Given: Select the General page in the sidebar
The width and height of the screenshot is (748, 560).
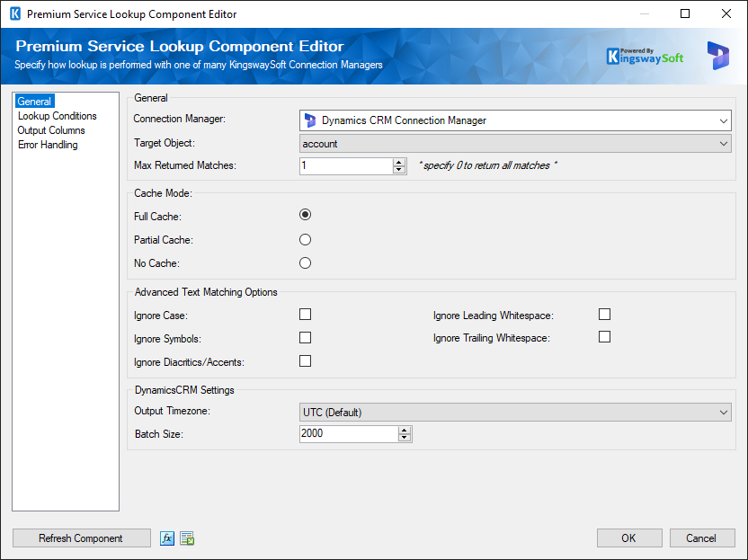Looking at the screenshot, I should click(x=34, y=102).
